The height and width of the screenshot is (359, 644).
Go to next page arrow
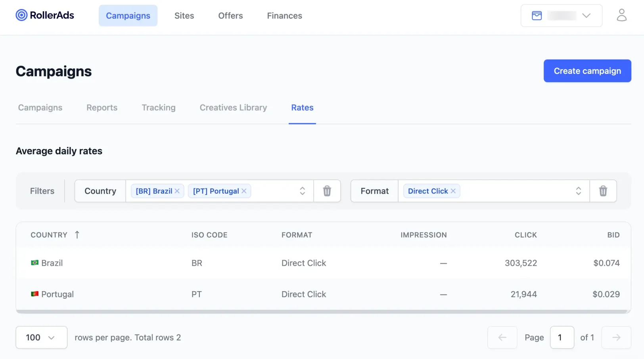(x=616, y=338)
